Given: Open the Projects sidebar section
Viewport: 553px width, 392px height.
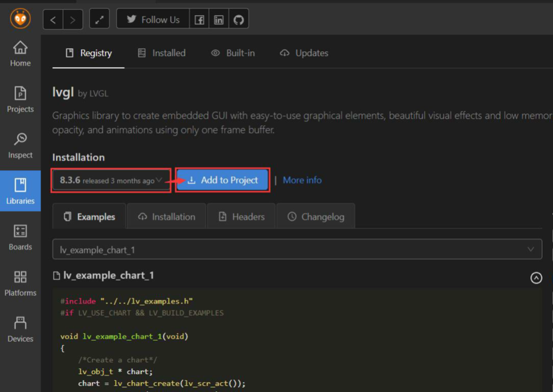Looking at the screenshot, I should point(20,100).
